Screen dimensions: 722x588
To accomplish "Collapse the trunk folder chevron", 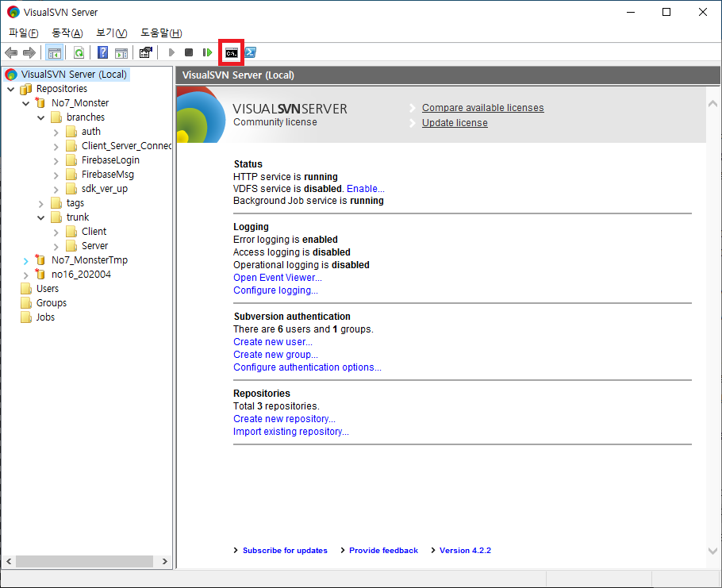I will pyautogui.click(x=41, y=217).
